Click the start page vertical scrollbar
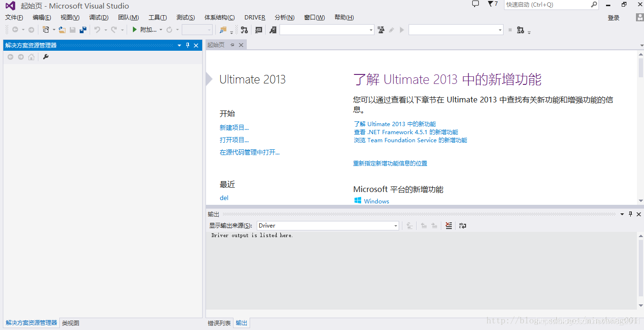 coord(641,128)
